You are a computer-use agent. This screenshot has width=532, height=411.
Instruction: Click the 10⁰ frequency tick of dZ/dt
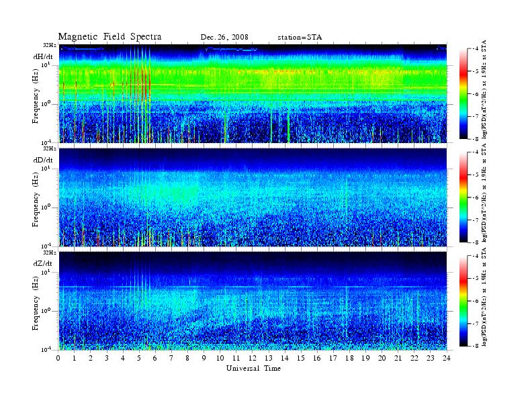point(46,311)
